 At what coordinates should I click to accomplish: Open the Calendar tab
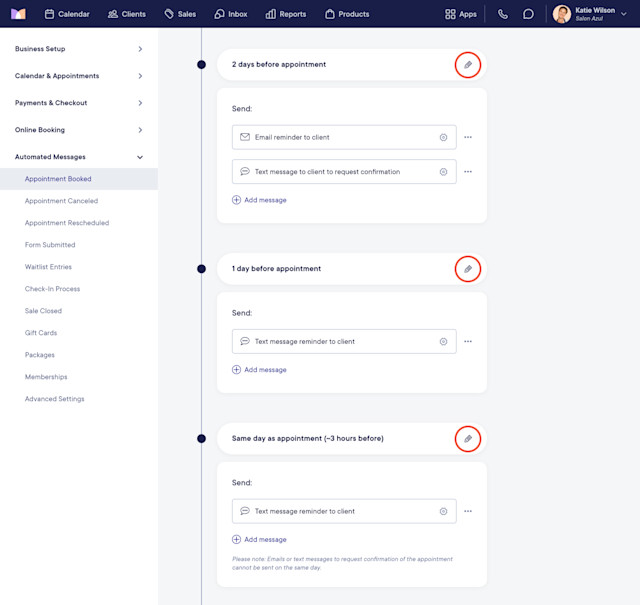67,14
